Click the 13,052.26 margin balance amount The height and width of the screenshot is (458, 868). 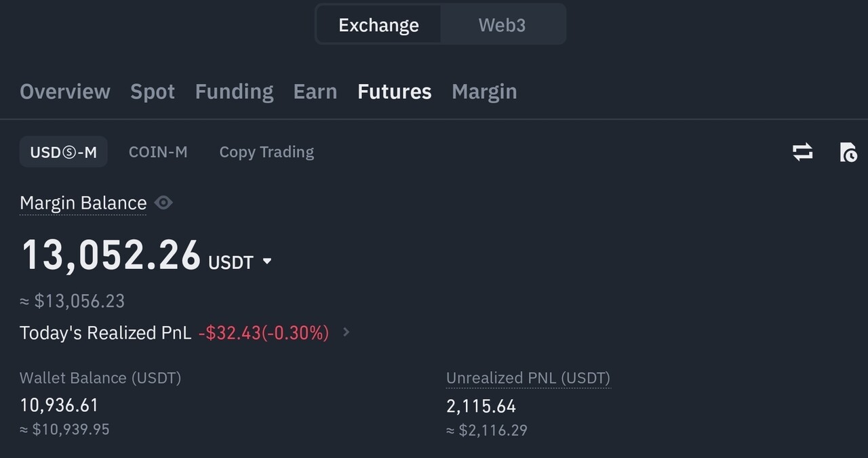[111, 256]
